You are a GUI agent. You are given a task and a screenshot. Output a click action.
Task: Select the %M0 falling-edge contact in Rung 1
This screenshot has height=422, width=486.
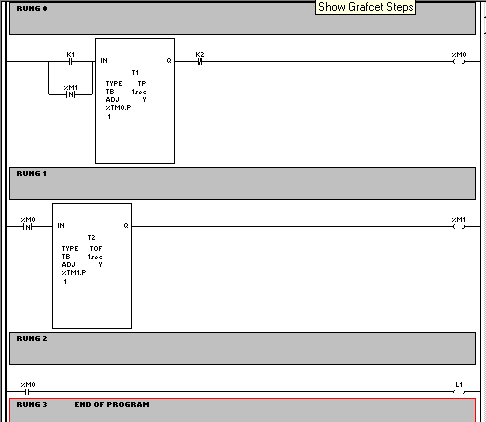28,227
